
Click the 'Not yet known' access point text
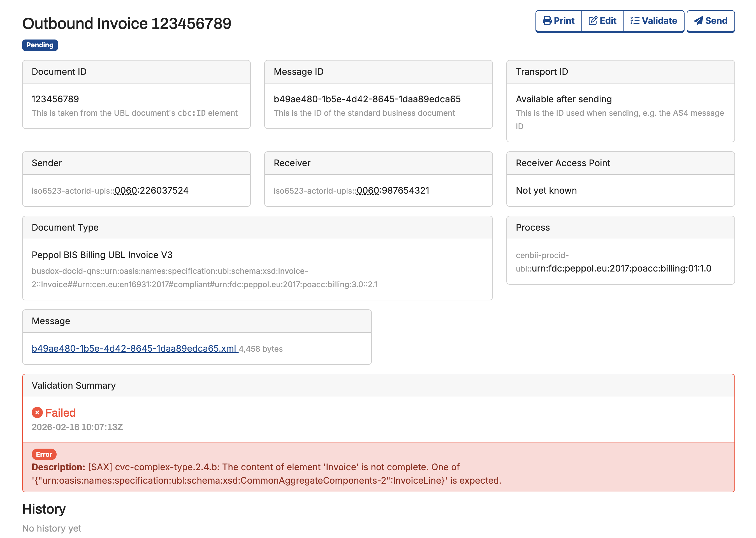(x=546, y=191)
